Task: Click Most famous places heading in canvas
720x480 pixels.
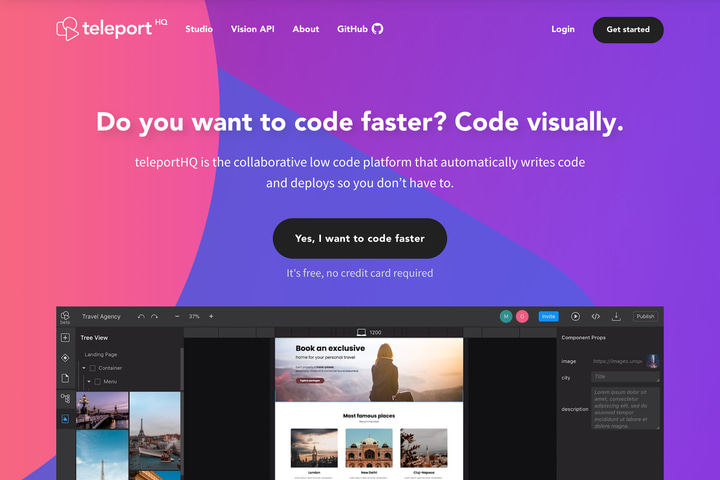Action: (x=369, y=416)
